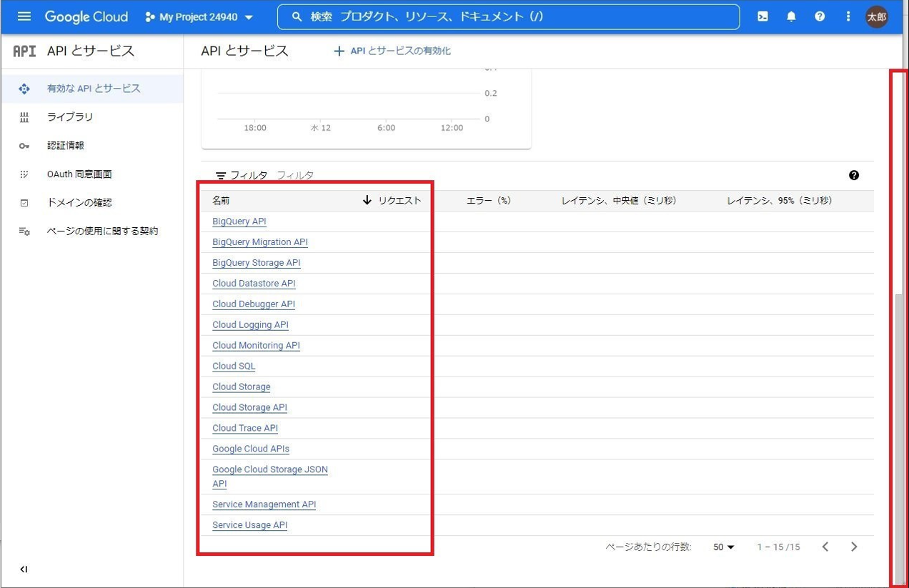The height and width of the screenshot is (588, 909).
Task: Click API とサービスの有効化 button
Action: [x=392, y=51]
